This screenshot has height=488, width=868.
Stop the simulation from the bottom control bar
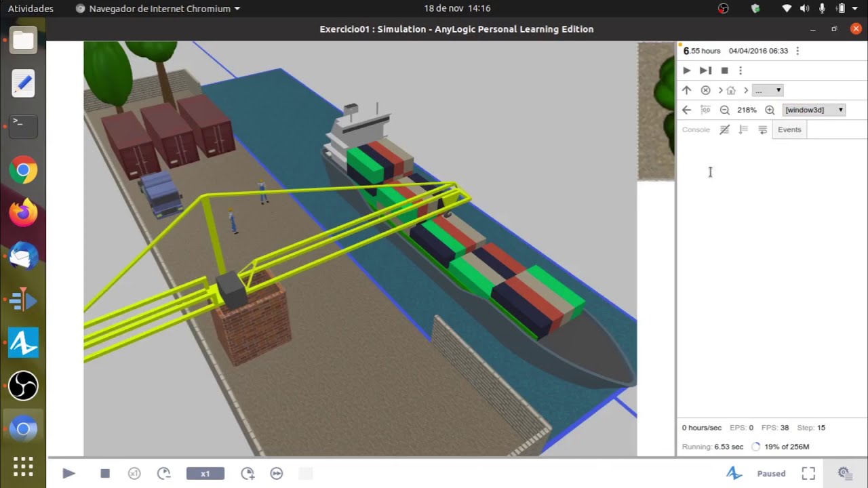[x=105, y=473]
